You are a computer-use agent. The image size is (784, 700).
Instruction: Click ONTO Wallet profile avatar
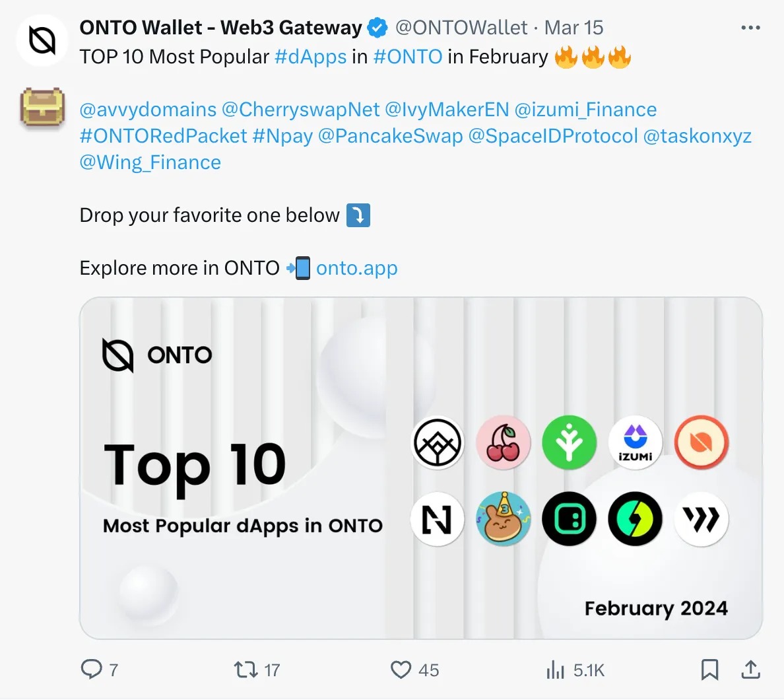(x=42, y=41)
